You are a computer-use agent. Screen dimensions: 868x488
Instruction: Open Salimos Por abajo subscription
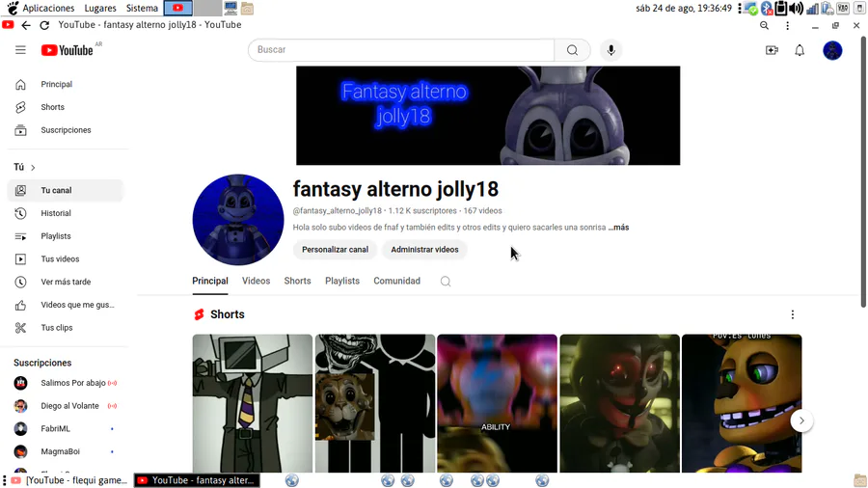tap(66, 383)
